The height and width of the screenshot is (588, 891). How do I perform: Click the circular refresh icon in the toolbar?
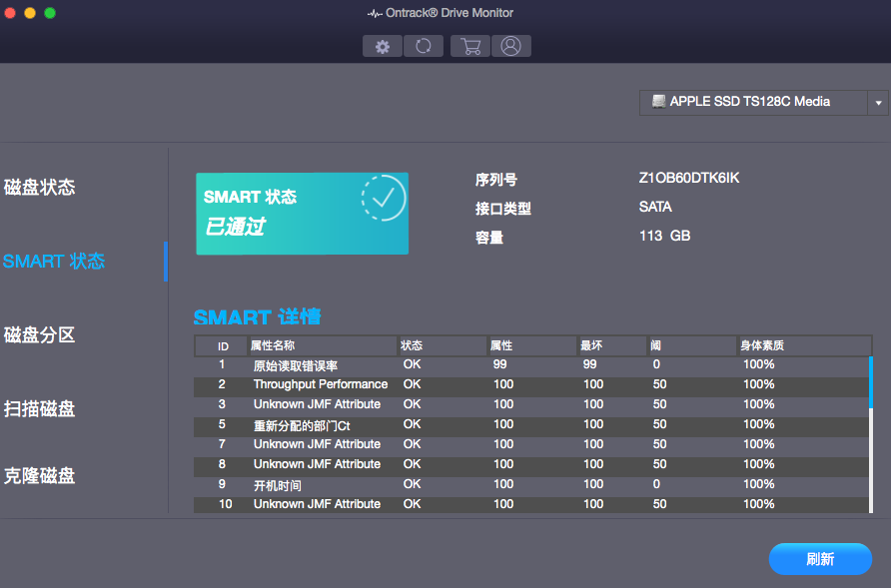[x=424, y=46]
